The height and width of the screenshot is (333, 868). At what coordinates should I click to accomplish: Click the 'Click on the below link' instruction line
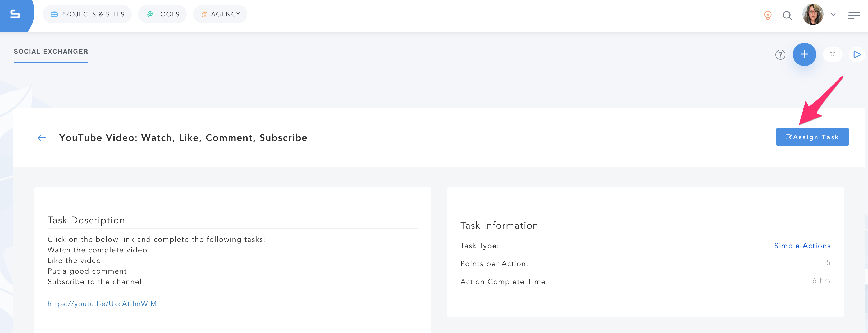click(156, 239)
